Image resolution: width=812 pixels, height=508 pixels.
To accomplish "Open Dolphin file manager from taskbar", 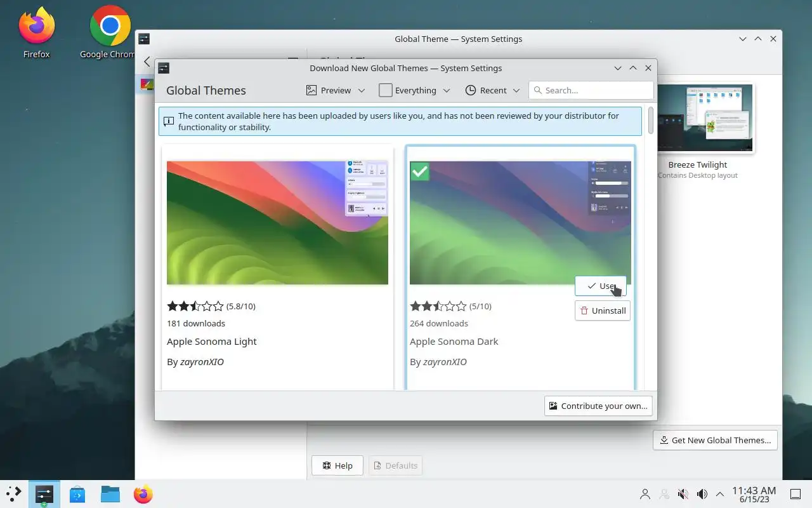I will 110,494.
